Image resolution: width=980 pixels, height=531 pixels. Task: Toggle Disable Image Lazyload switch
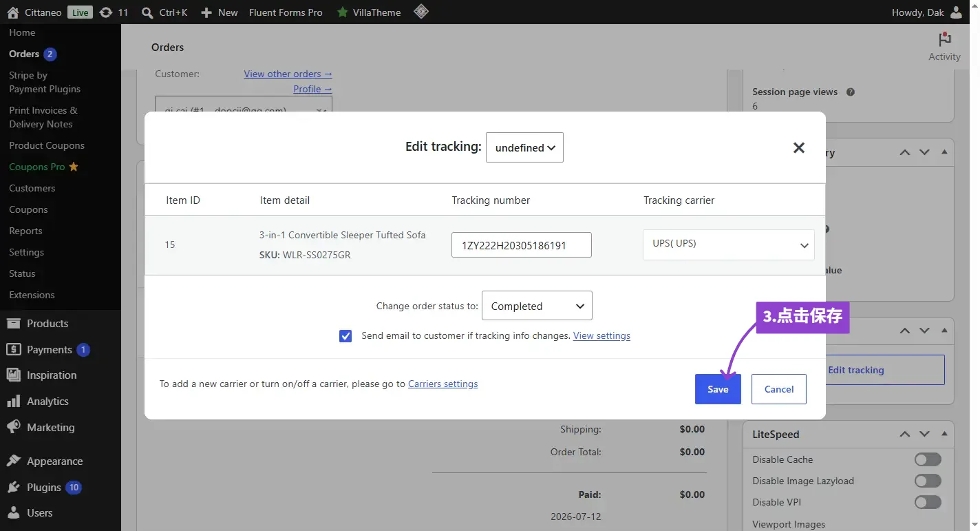point(928,481)
